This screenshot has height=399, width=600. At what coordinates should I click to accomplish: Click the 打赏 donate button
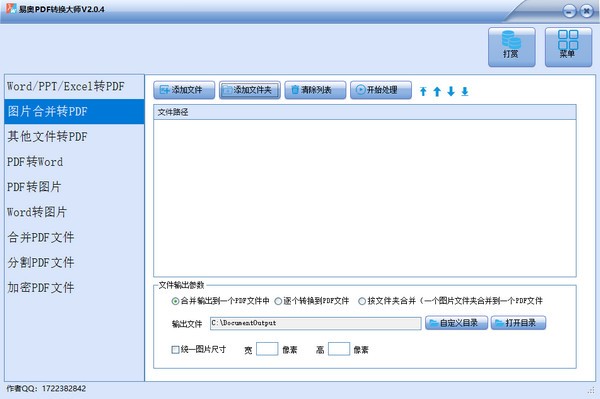click(x=512, y=47)
